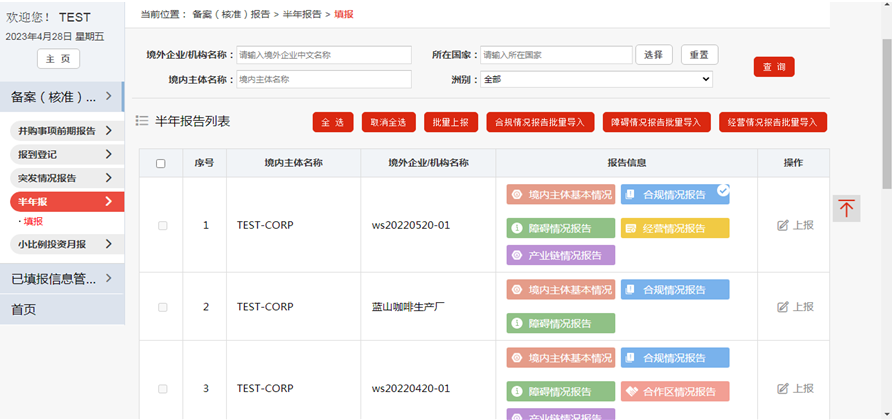Open the 洲别 dropdown
This screenshot has height=420, width=892.
(596, 79)
